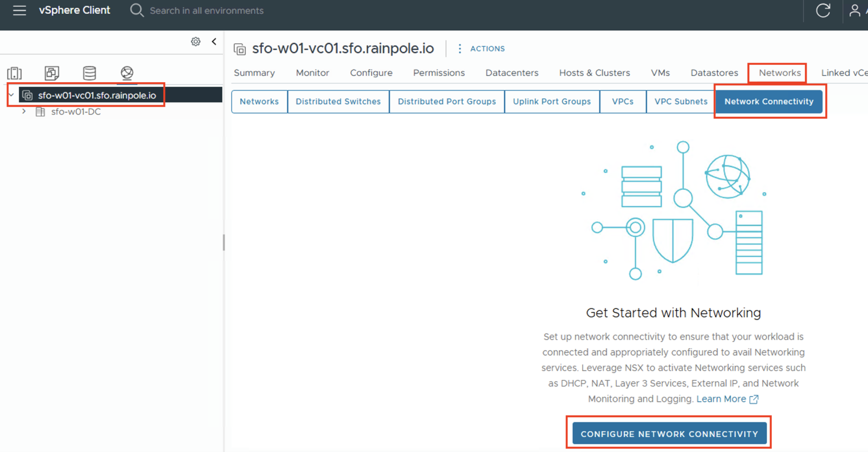Open the document copy icon beside vCenter name
The width and height of the screenshot is (868, 452).
click(240, 49)
